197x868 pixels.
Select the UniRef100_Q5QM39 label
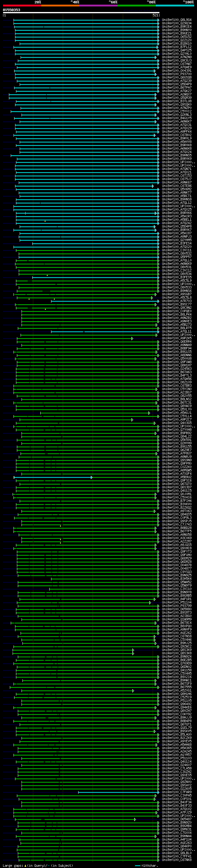point(177,98)
